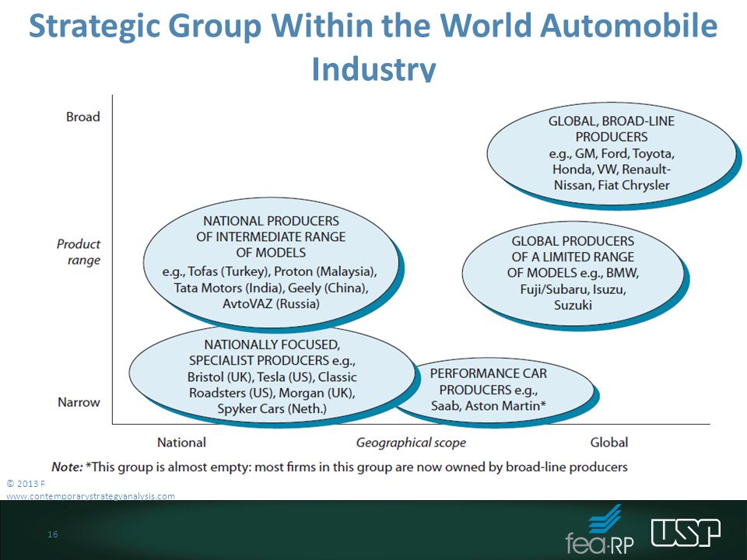Click the text 'Fuji/Subaru, Isuzu,'
This screenshot has height=560, width=747.
pyautogui.click(x=573, y=289)
